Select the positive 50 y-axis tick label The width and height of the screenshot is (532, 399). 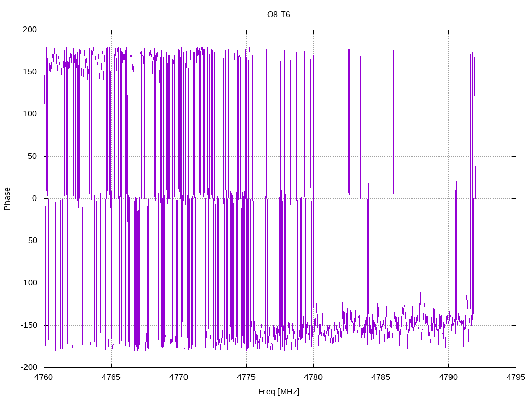32,156
